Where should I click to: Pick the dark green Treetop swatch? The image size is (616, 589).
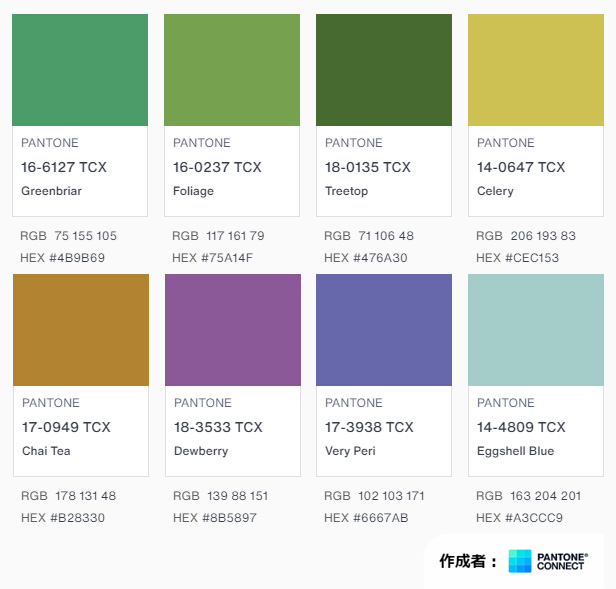point(384,70)
